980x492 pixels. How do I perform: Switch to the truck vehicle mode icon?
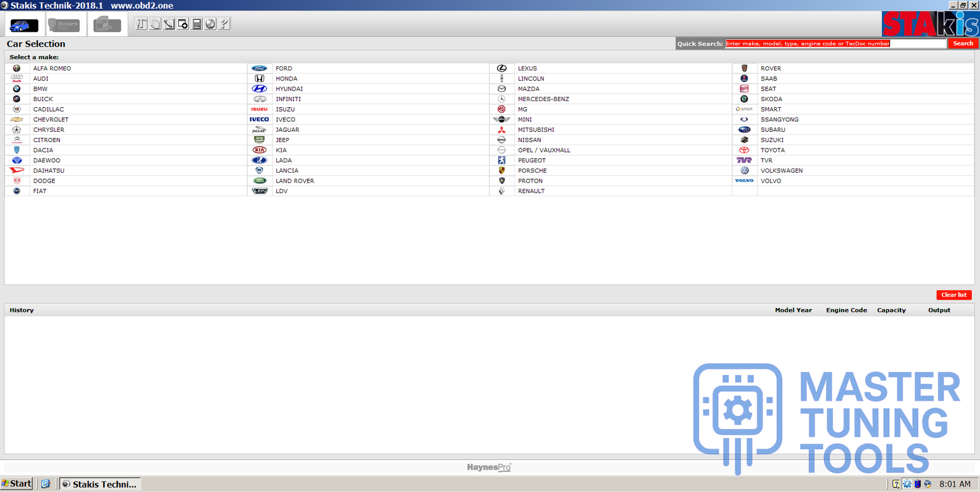(x=107, y=25)
